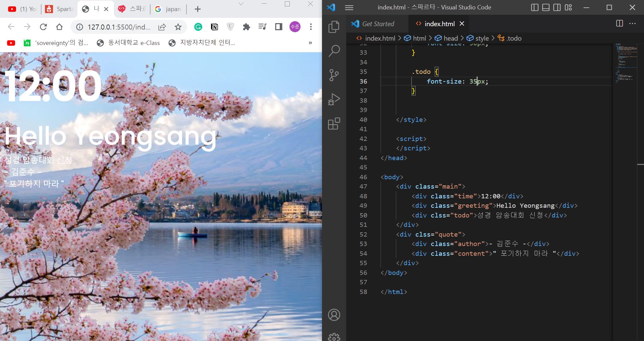Open the Chrome home page

pos(59,27)
